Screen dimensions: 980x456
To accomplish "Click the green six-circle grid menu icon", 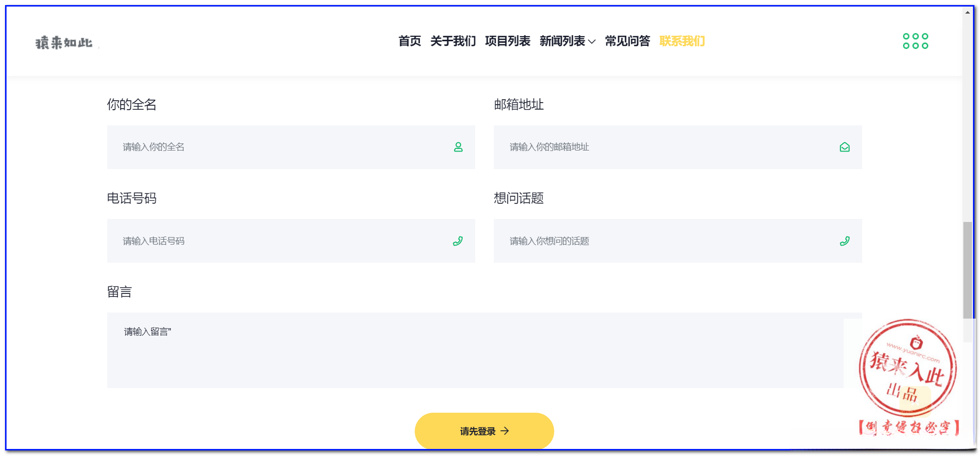I will (x=915, y=41).
